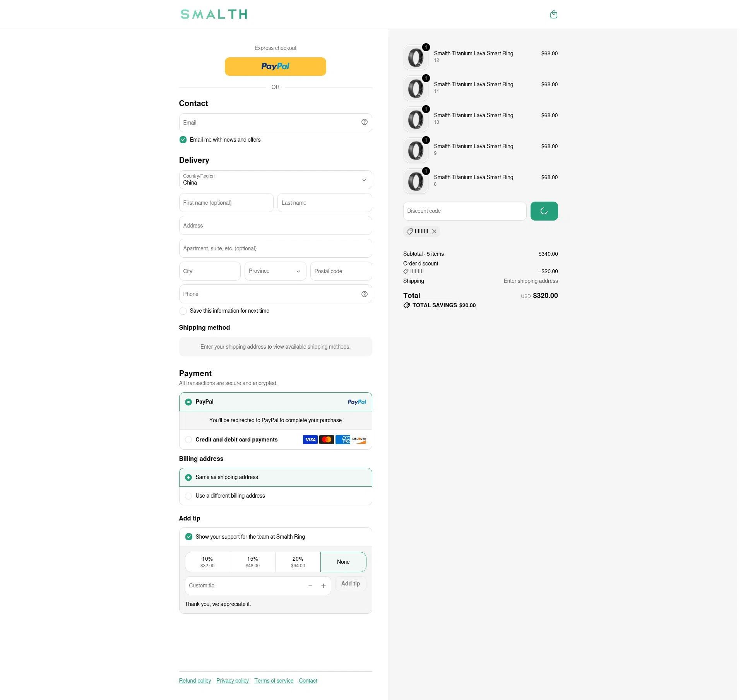Check Save this information for next time
The image size is (743, 700).
pos(183,311)
